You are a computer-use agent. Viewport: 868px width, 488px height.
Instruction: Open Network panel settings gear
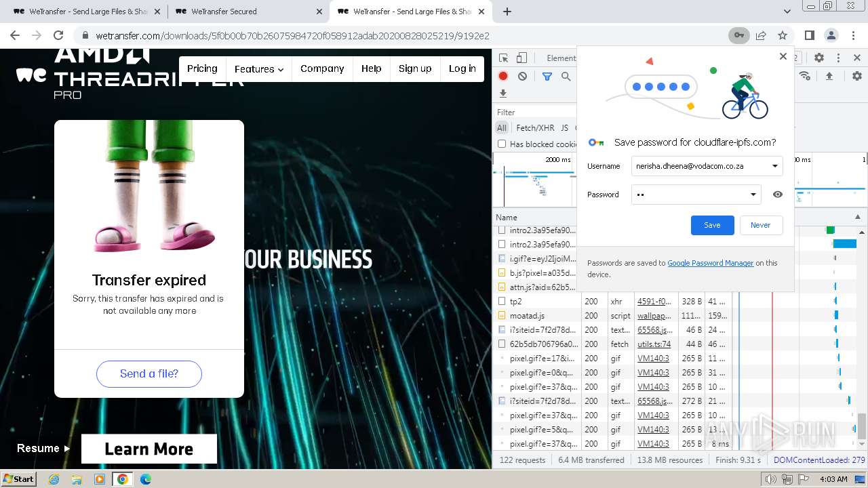[x=857, y=77]
